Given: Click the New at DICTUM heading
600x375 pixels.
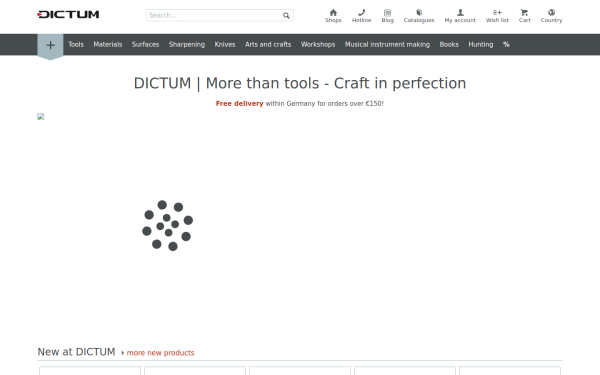Looking at the screenshot, I should click(76, 352).
